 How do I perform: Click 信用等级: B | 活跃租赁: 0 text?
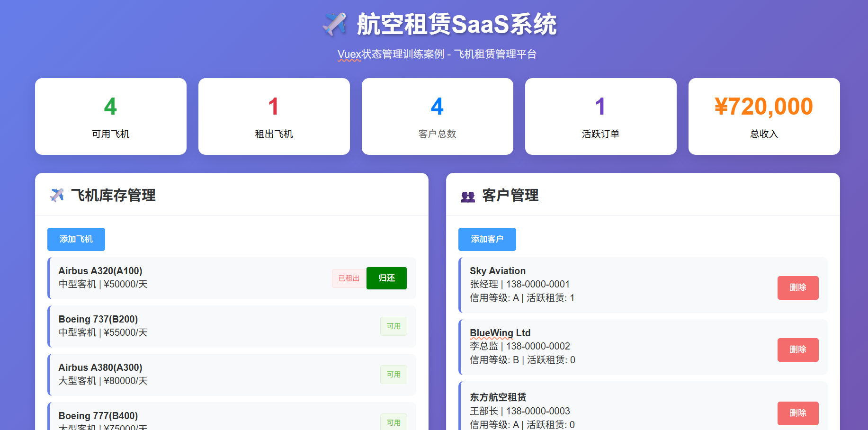523,360
